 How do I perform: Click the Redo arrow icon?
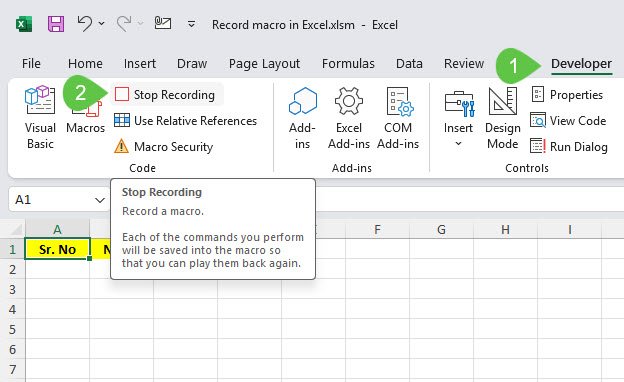pos(124,24)
